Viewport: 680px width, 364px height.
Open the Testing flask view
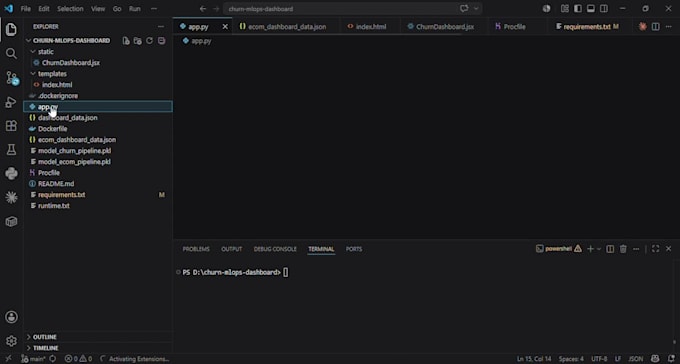[x=11, y=150]
